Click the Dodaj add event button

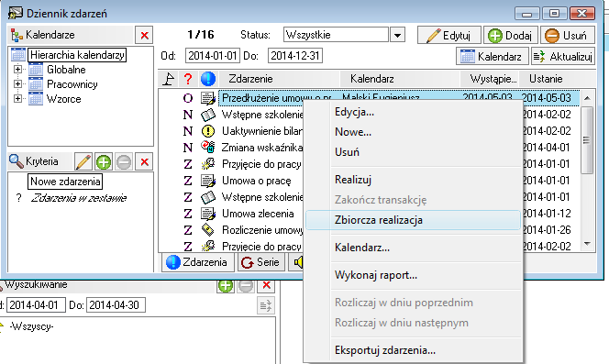(510, 36)
